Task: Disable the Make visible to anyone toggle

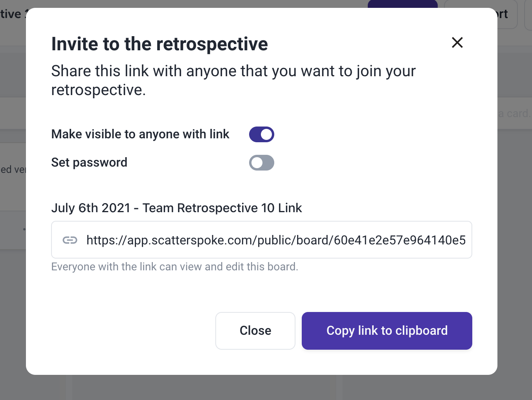Action: (262, 134)
